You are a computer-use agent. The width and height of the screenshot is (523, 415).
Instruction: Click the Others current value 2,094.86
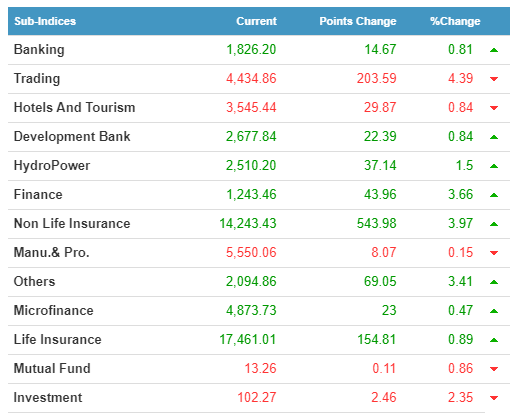pos(251,282)
